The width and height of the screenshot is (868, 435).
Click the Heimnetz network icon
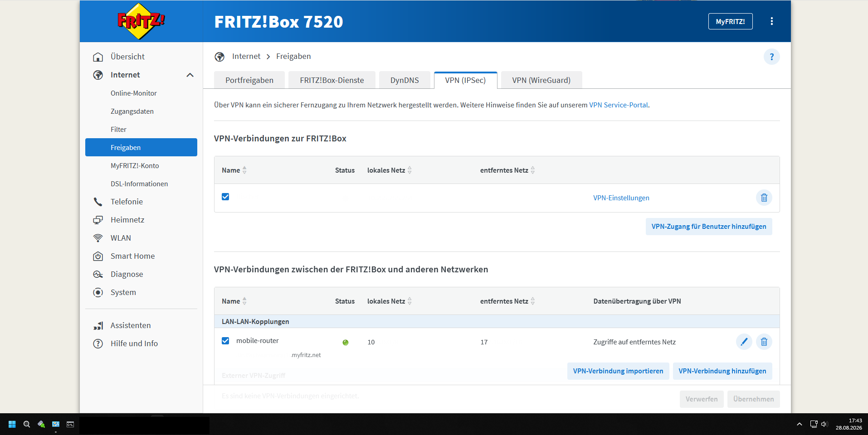98,220
